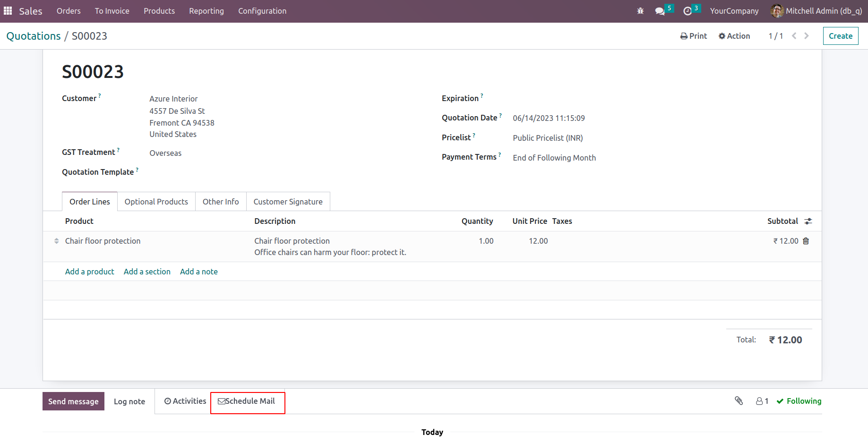Click the Quotation Date field value
The height and width of the screenshot is (443, 868).
pyautogui.click(x=549, y=118)
